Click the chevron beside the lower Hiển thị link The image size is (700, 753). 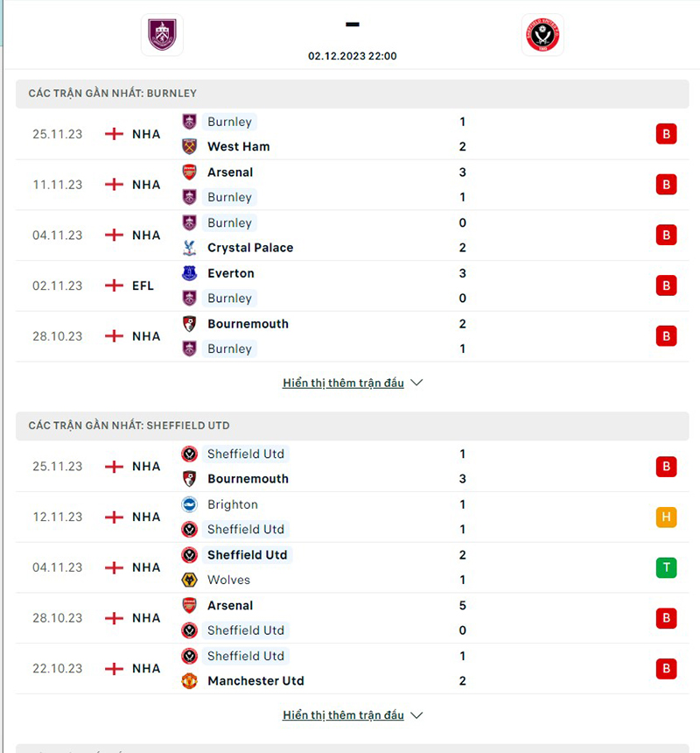(x=416, y=714)
